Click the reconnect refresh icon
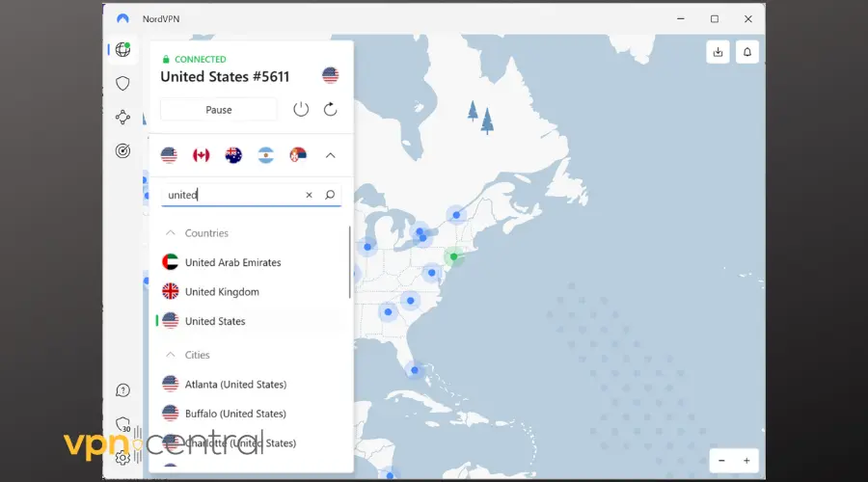Viewport: 868px width, 482px height. [x=331, y=110]
